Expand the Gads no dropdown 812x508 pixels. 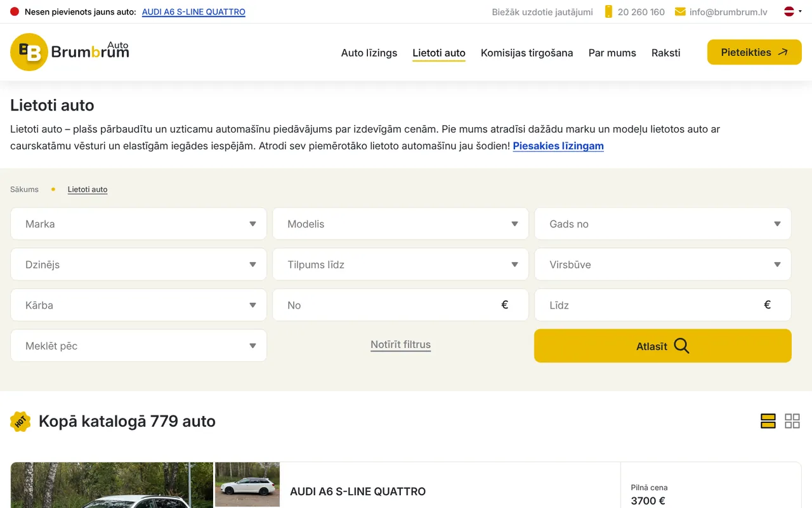pyautogui.click(x=663, y=224)
